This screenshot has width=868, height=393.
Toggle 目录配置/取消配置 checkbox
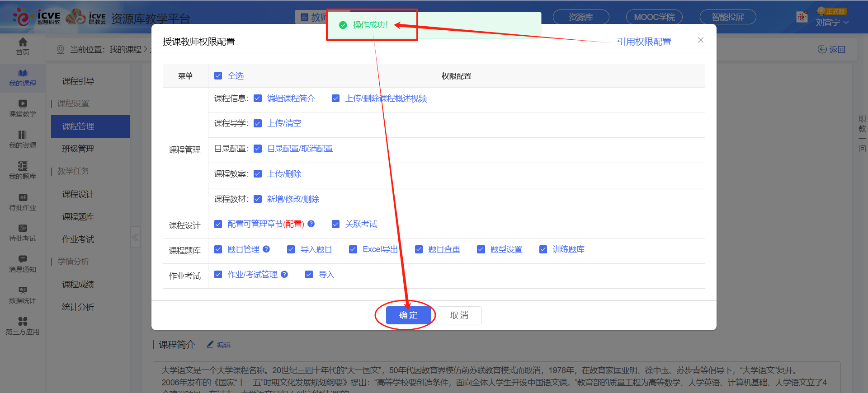pos(258,149)
